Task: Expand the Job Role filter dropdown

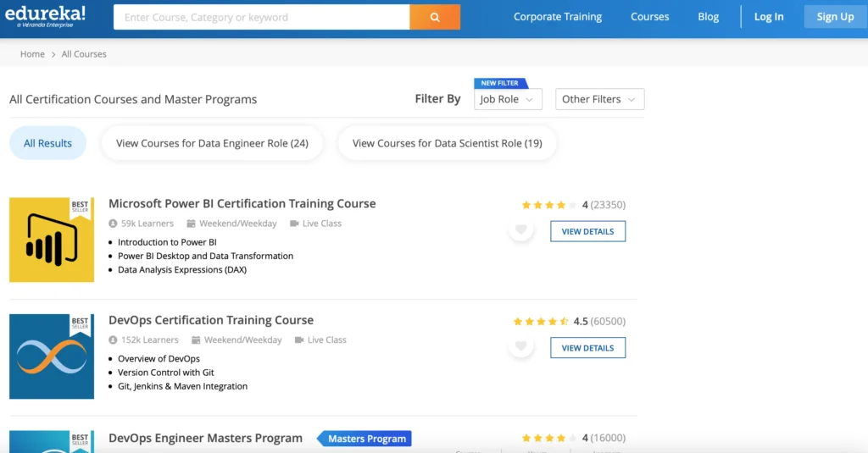Action: tap(508, 99)
